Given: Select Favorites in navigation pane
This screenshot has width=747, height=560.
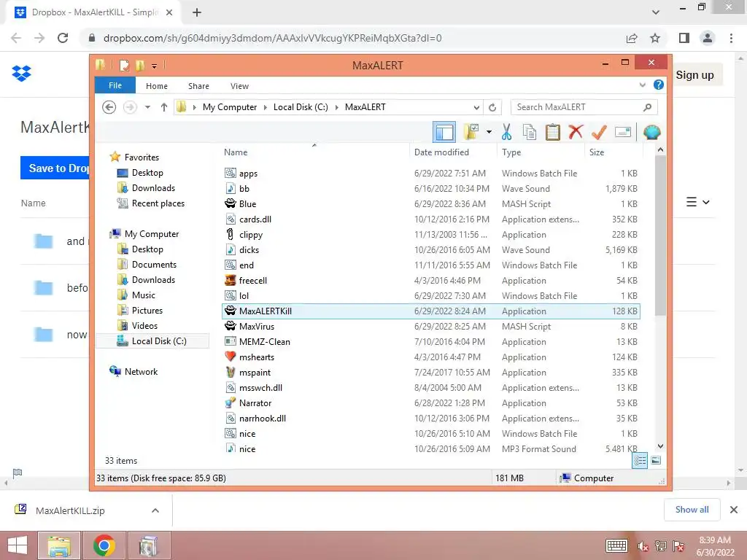Looking at the screenshot, I should point(142,157).
